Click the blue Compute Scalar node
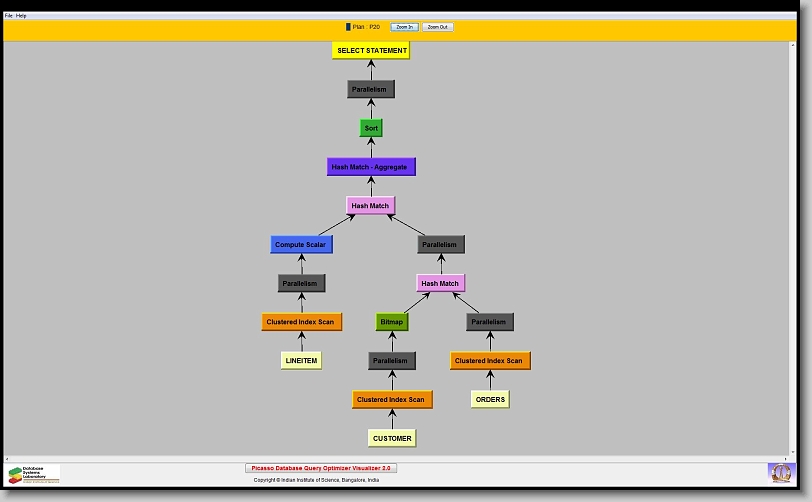The width and height of the screenshot is (812, 502). (301, 244)
